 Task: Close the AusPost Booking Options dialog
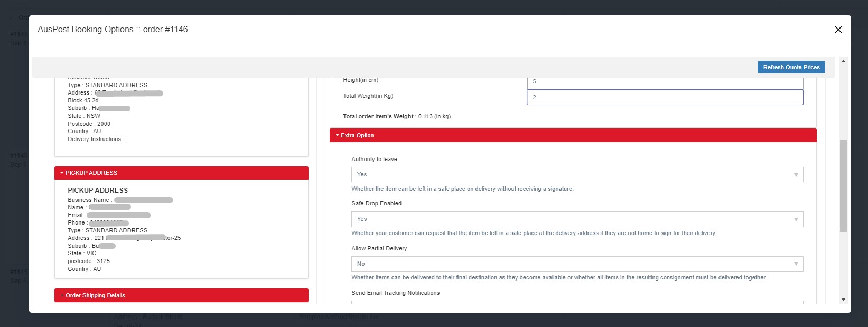[838, 30]
